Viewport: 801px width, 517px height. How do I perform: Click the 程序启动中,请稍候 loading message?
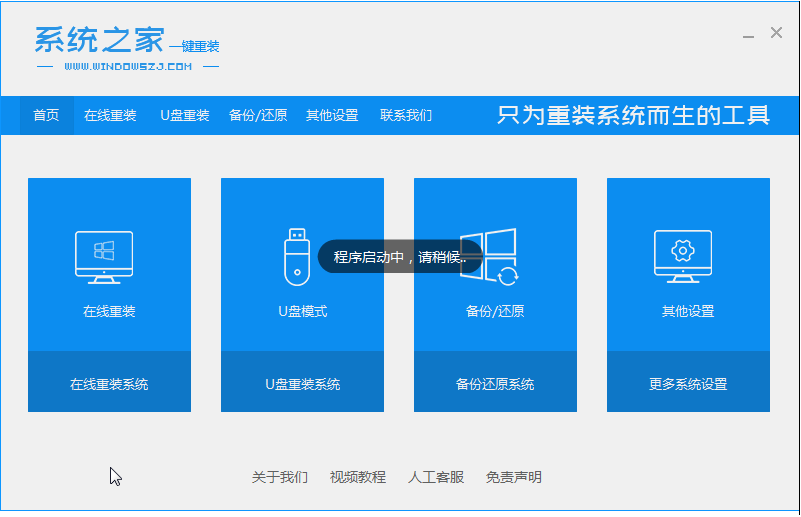(x=400, y=256)
